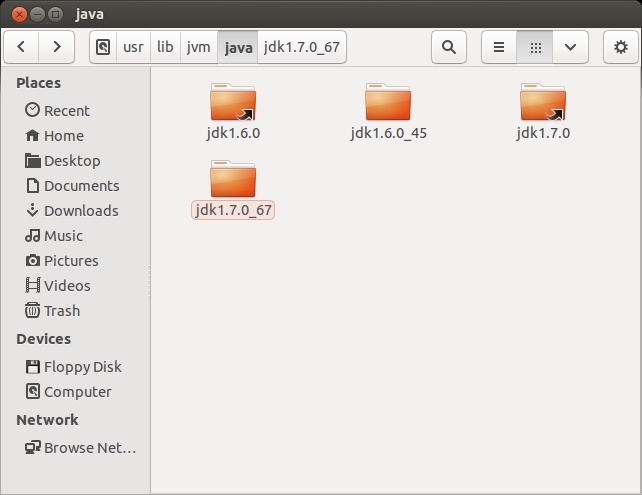642x495 pixels.
Task: Close the java window
Action: 19,14
